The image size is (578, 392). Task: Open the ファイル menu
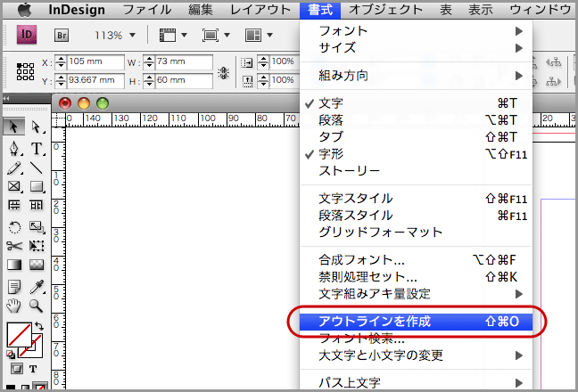click(x=147, y=10)
